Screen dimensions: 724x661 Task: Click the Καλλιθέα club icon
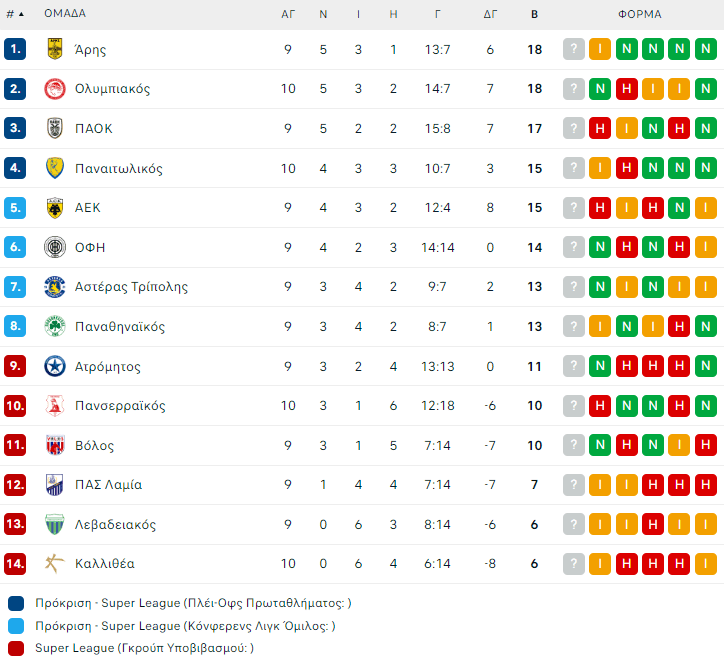(55, 564)
